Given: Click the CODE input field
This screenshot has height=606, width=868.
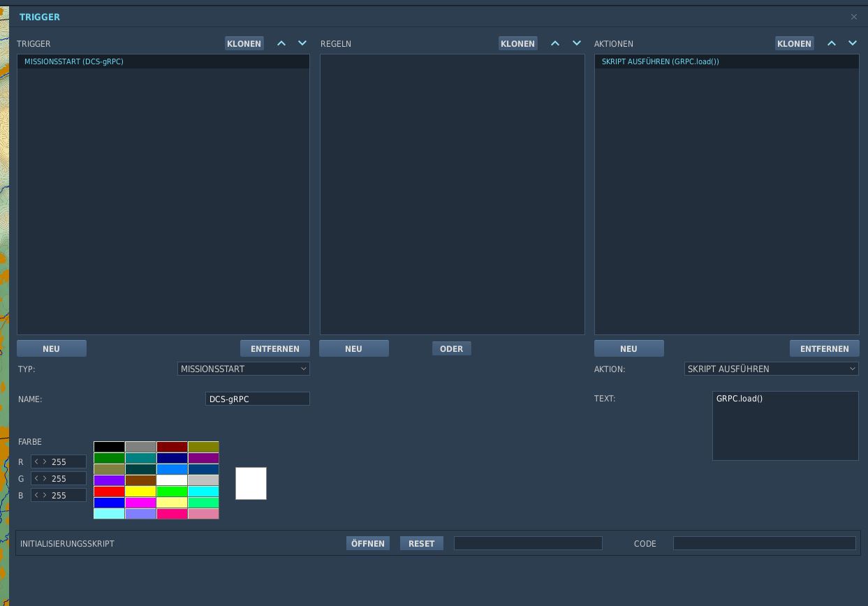Looking at the screenshot, I should point(764,543).
